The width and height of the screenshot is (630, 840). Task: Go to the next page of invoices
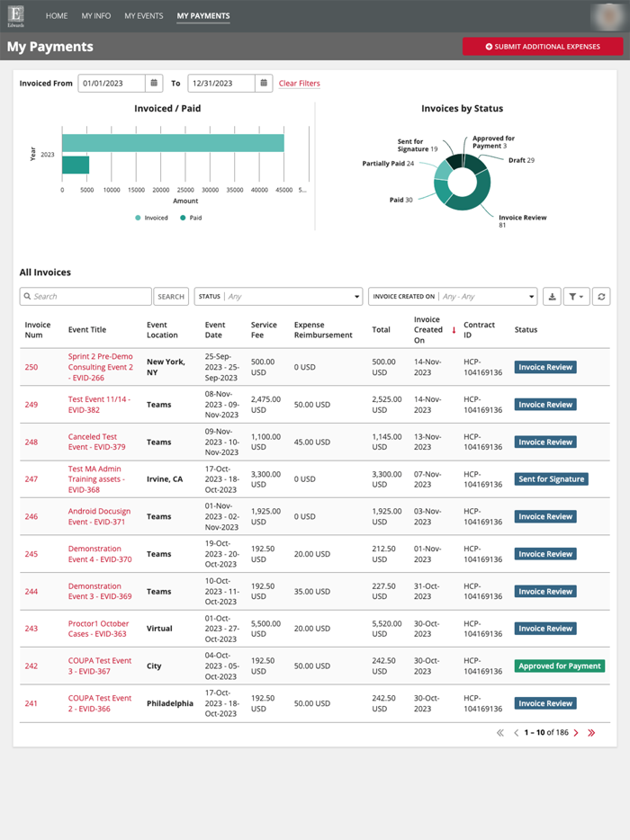(576, 733)
